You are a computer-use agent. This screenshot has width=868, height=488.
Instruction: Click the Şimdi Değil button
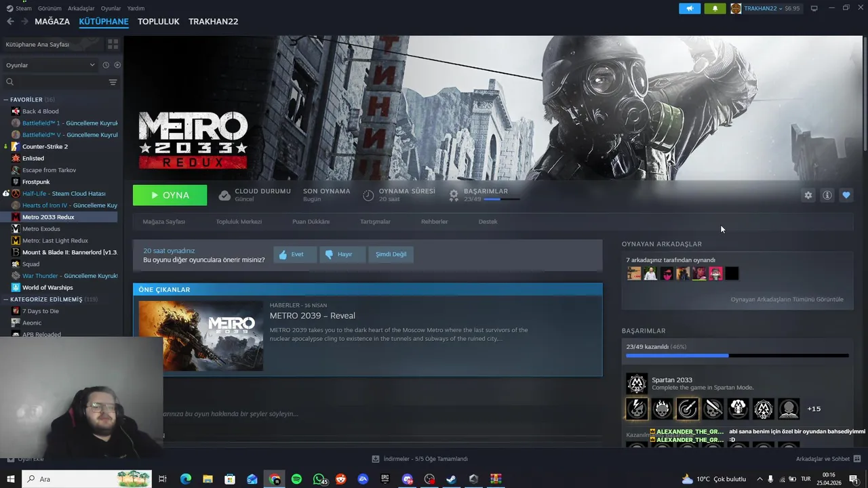[391, 254]
